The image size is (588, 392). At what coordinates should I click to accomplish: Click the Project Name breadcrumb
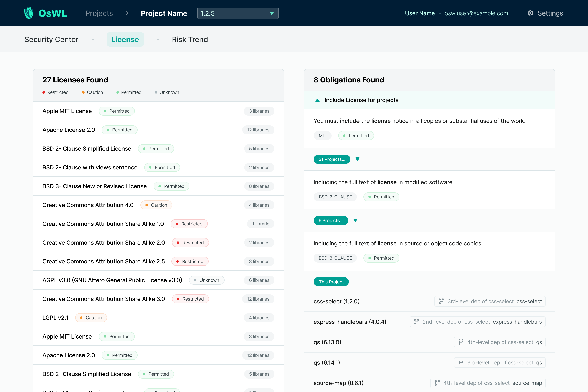pyautogui.click(x=164, y=13)
